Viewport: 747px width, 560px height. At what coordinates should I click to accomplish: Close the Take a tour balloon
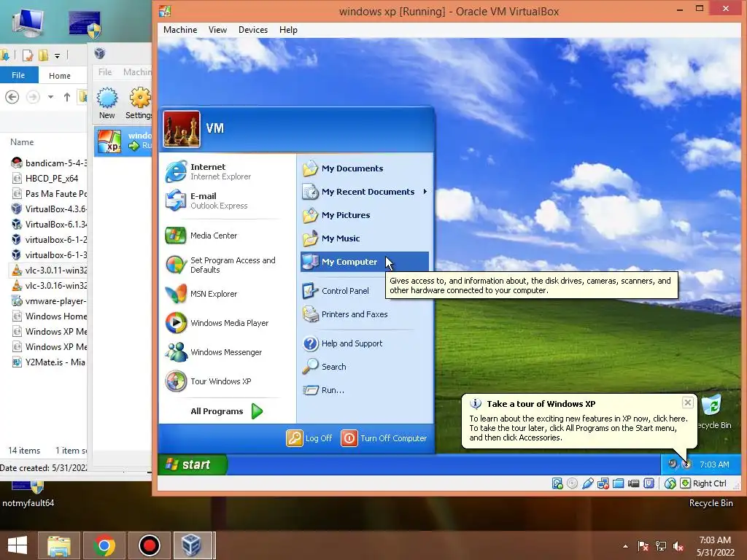point(687,402)
